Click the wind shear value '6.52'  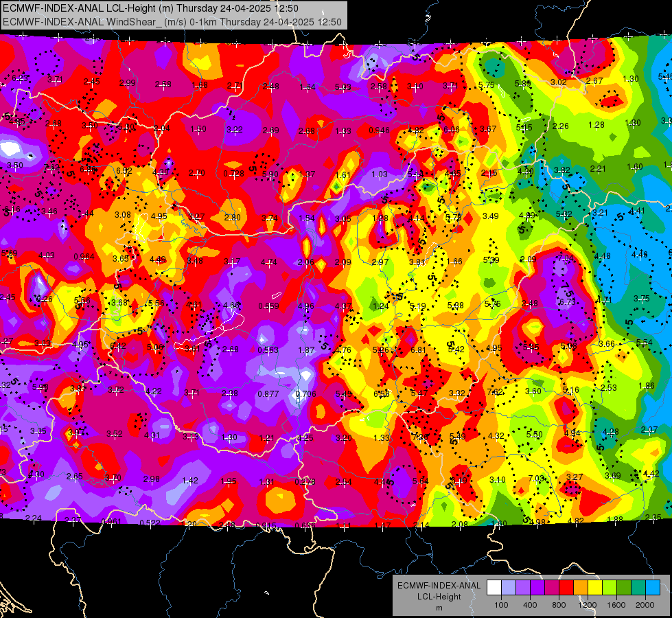coord(124,170)
